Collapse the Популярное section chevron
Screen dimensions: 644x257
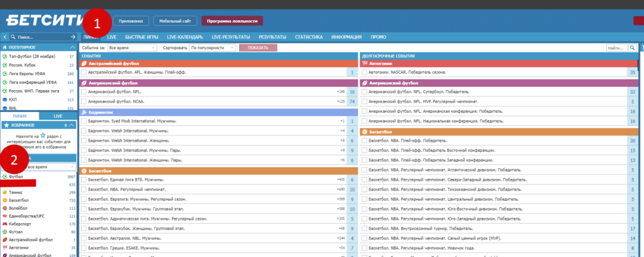(x=73, y=48)
